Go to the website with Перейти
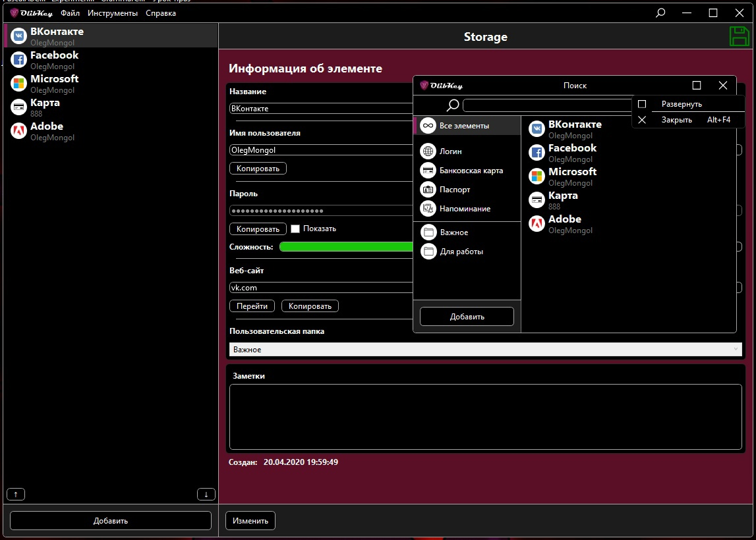Image resolution: width=756 pixels, height=540 pixels. tap(252, 306)
